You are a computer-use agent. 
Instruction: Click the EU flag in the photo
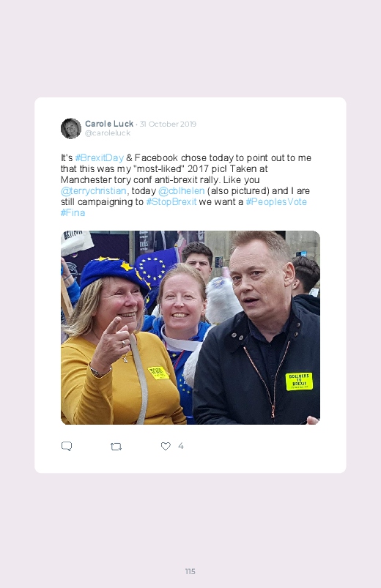tap(155, 266)
